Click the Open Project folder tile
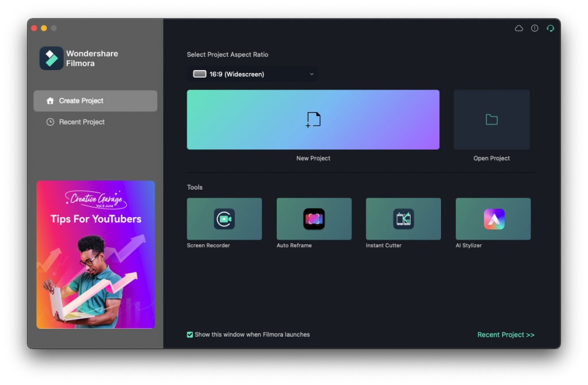Image resolution: width=588 pixels, height=385 pixels. [x=492, y=120]
